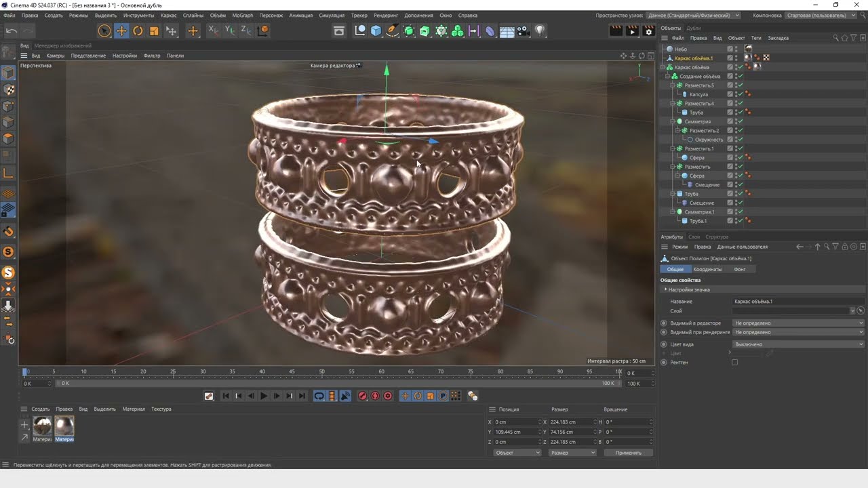This screenshot has width=868, height=488.
Task: Click the Enable Snap S icon
Action: (8, 252)
